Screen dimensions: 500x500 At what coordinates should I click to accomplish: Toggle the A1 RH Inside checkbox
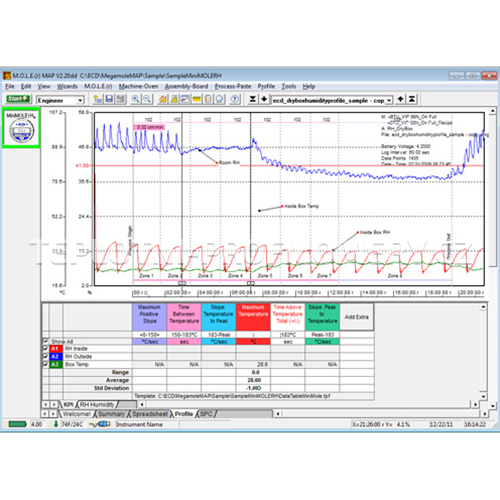tap(46, 349)
